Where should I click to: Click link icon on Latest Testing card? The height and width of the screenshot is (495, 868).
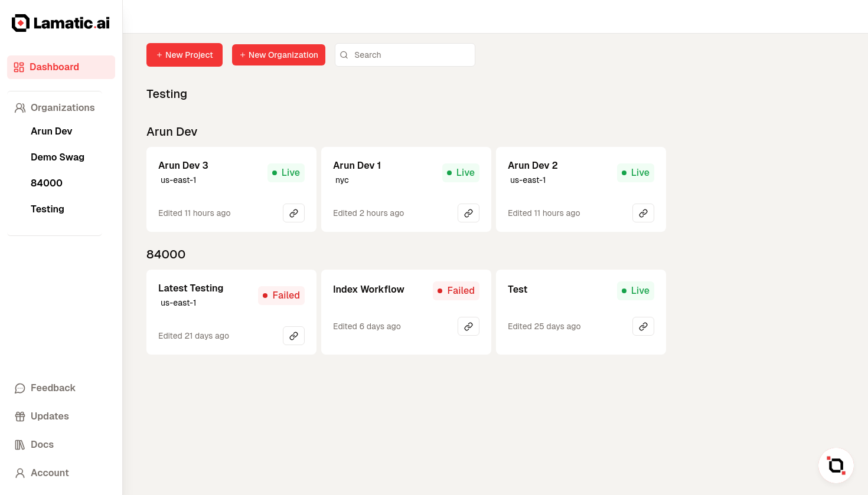coord(293,336)
